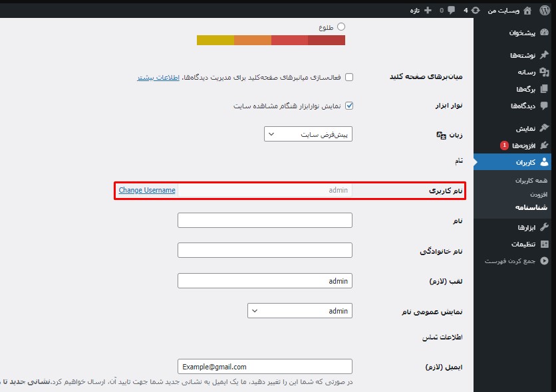
Task: Select the طلوع color scheme radio
Action: 341,27
